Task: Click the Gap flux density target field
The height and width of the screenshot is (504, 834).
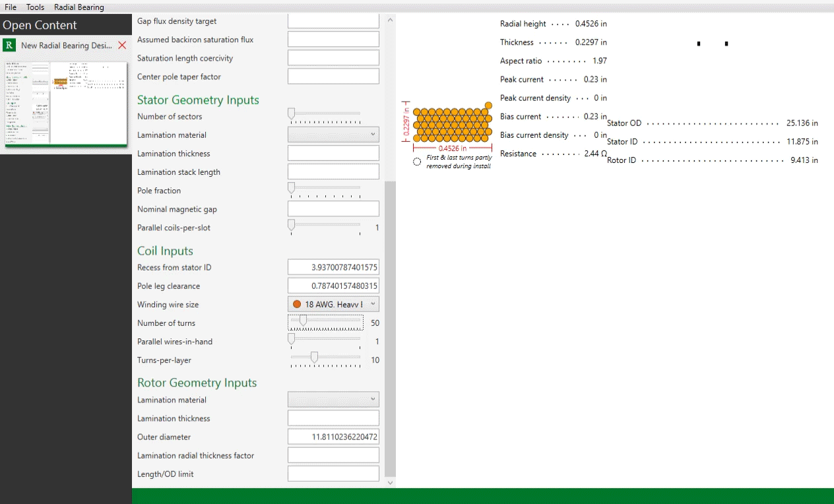Action: click(333, 21)
